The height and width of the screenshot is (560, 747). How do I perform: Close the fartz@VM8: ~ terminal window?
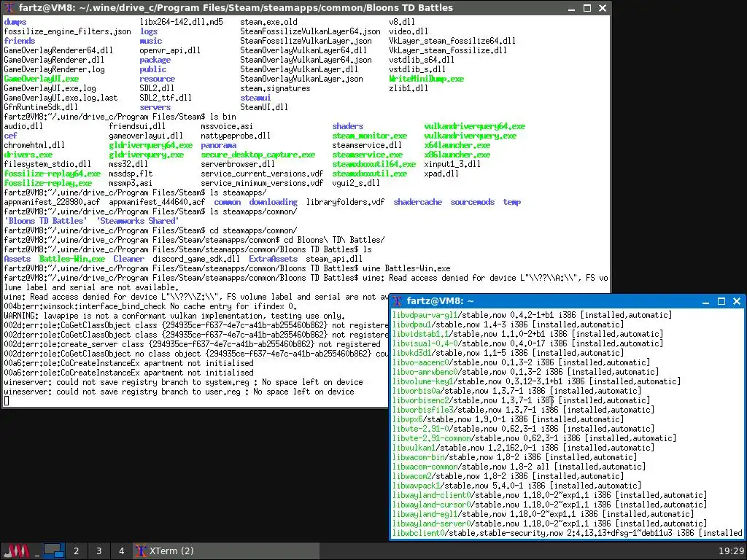737,301
